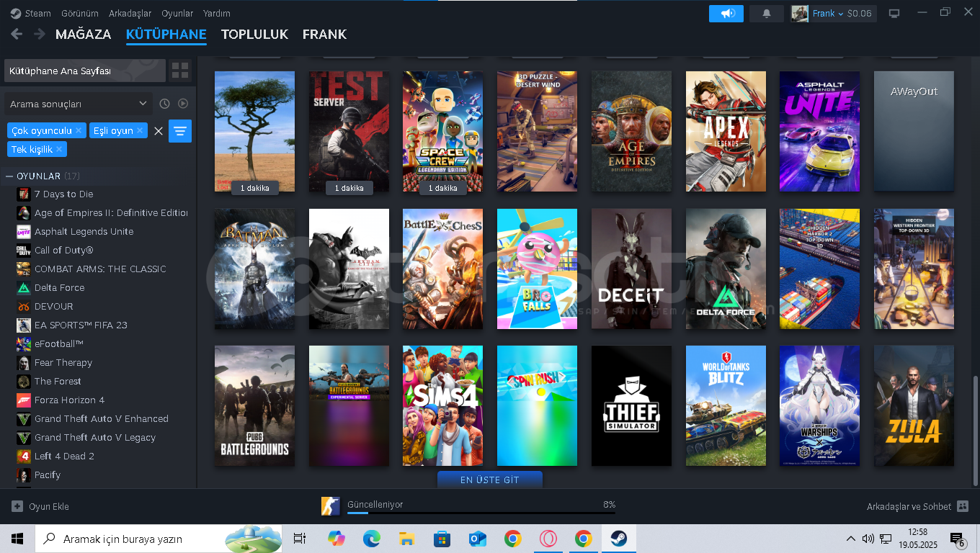The height and width of the screenshot is (553, 980).
Task: Clear all filters with the X
Action: [x=159, y=131]
